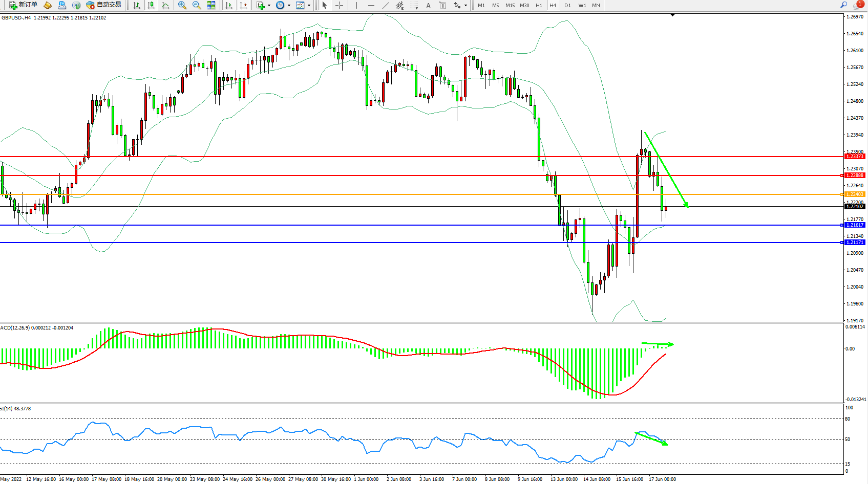The image size is (868, 484).
Task: Toggle AutoTrading (自动交易) on or off
Action: pos(104,5)
